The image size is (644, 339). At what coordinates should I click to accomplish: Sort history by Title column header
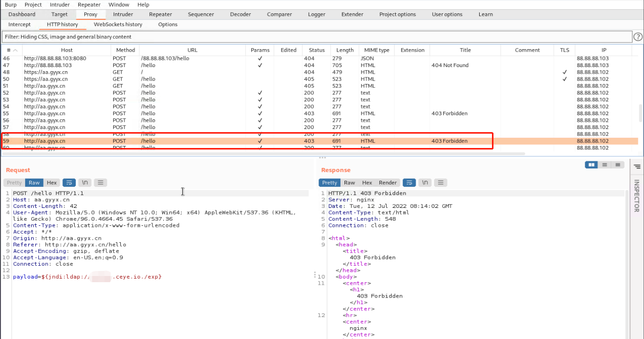(465, 50)
